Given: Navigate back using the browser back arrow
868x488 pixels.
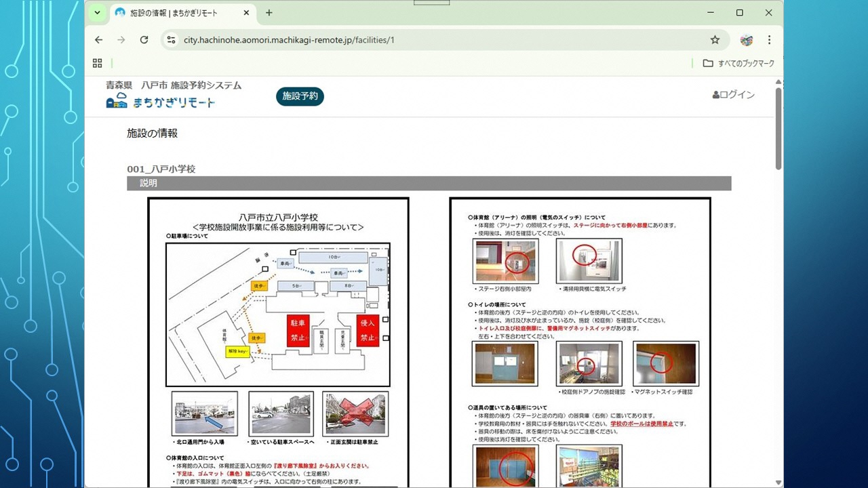Looking at the screenshot, I should coord(98,40).
